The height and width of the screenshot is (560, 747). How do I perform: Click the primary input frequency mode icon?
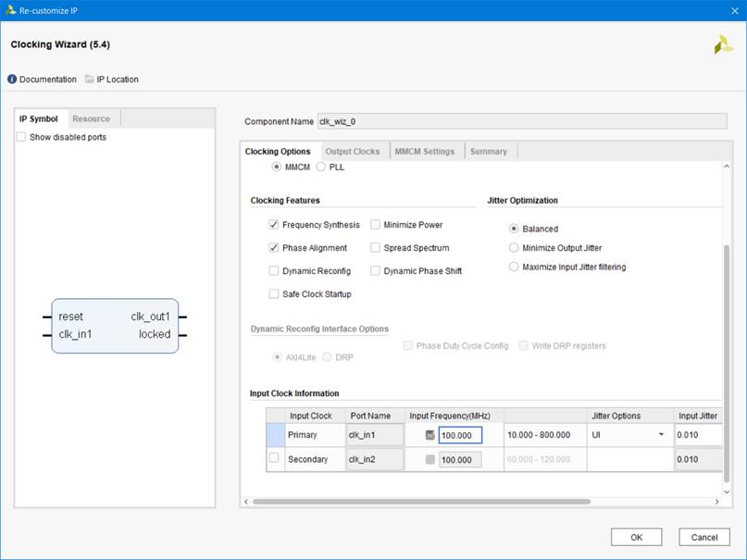tap(430, 435)
